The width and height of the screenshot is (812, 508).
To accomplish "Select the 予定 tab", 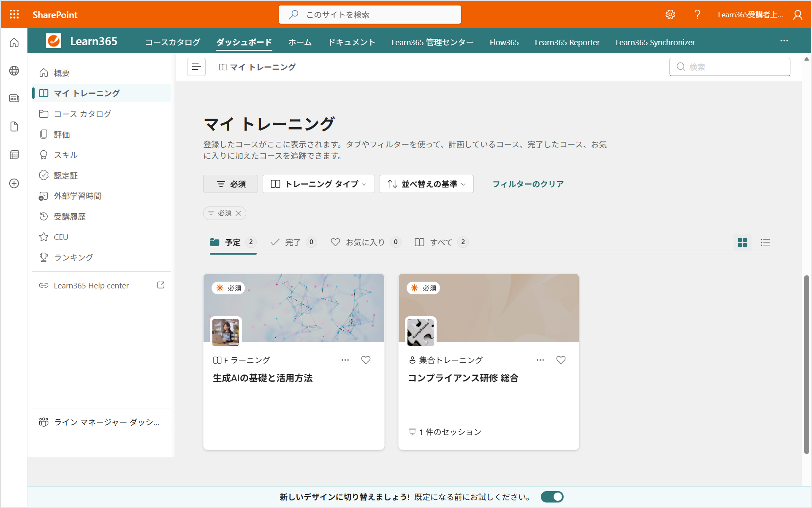I will point(233,242).
